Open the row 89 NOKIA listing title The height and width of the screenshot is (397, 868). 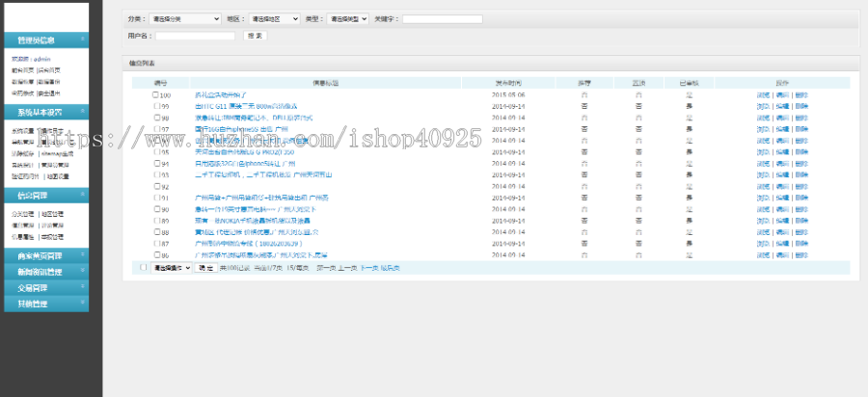pos(254,221)
